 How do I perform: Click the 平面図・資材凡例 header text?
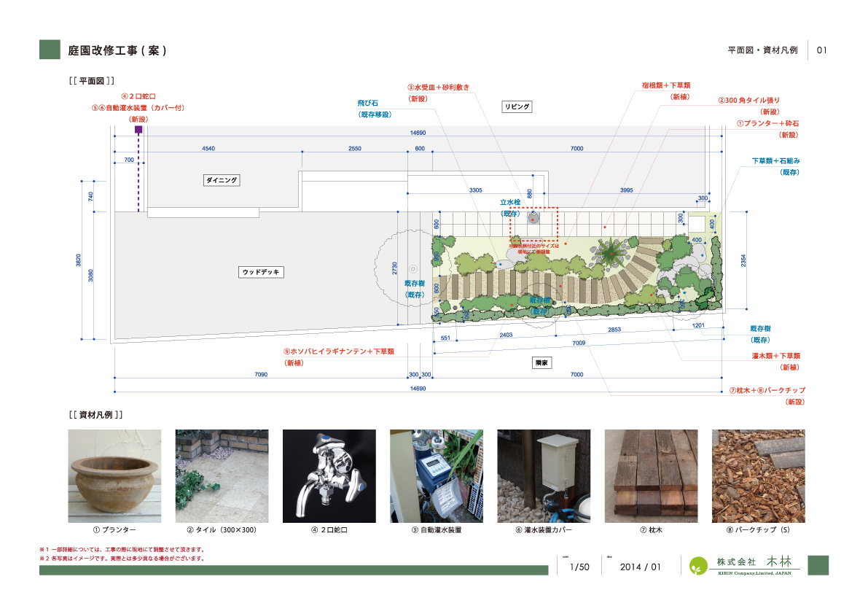(763, 50)
